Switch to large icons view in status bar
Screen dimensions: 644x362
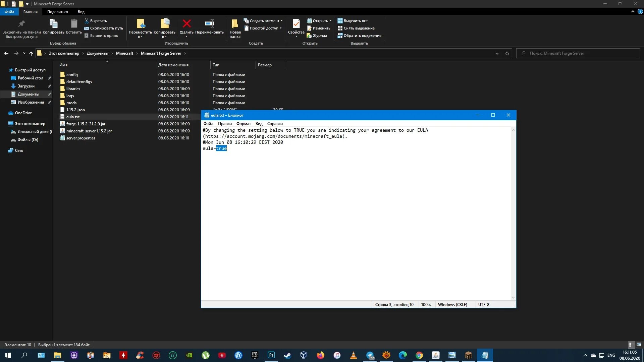click(639, 345)
